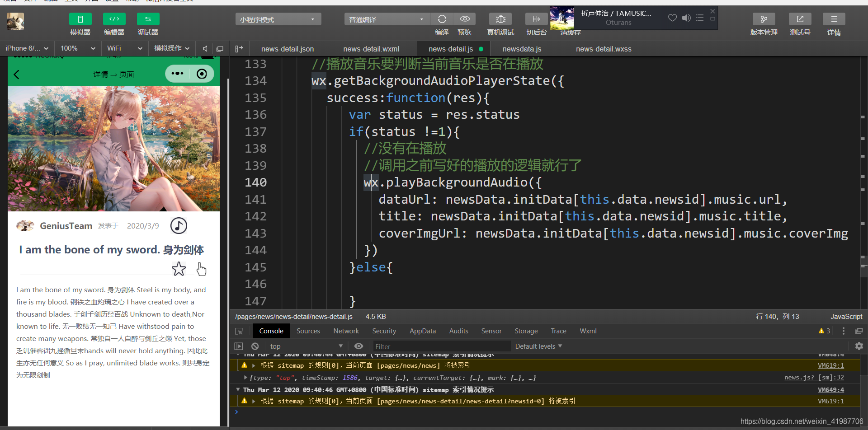This screenshot has height=430, width=868.
Task: Open the Sources tab
Action: pyautogui.click(x=308, y=331)
